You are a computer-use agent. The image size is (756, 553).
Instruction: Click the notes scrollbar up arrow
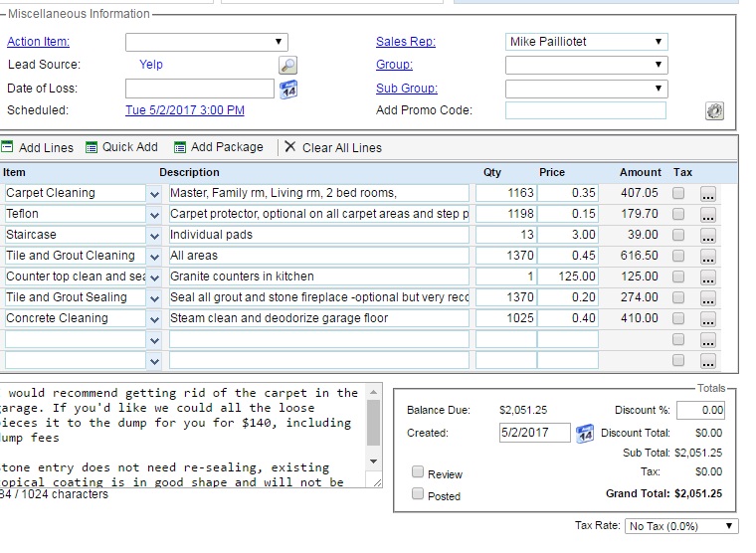coord(373,392)
